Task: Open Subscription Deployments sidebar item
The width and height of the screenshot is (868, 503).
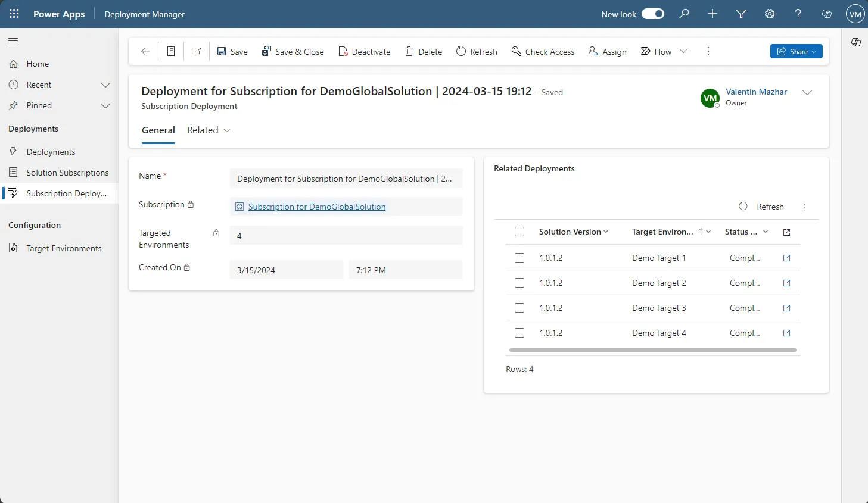Action: [60, 193]
